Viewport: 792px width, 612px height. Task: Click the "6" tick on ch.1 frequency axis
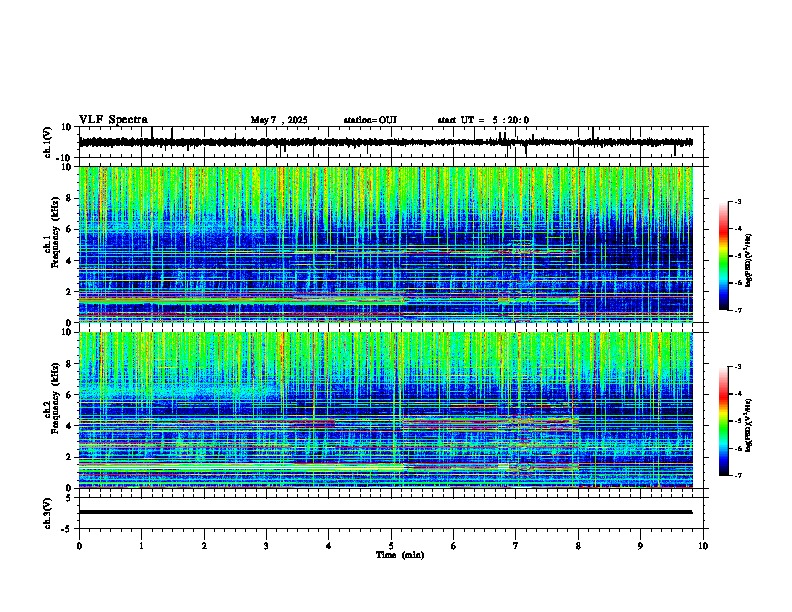pos(69,229)
